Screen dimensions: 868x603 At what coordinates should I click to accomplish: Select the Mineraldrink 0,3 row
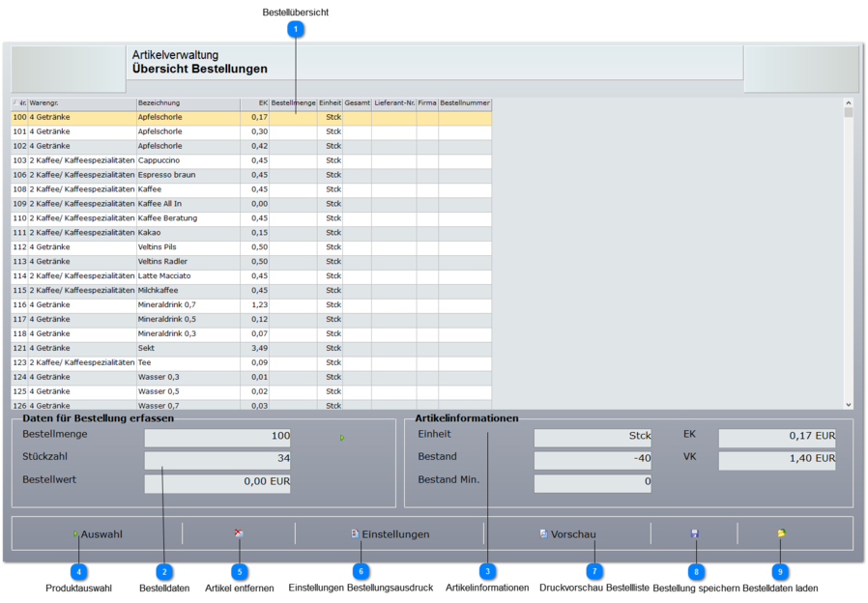pyautogui.click(x=250, y=333)
